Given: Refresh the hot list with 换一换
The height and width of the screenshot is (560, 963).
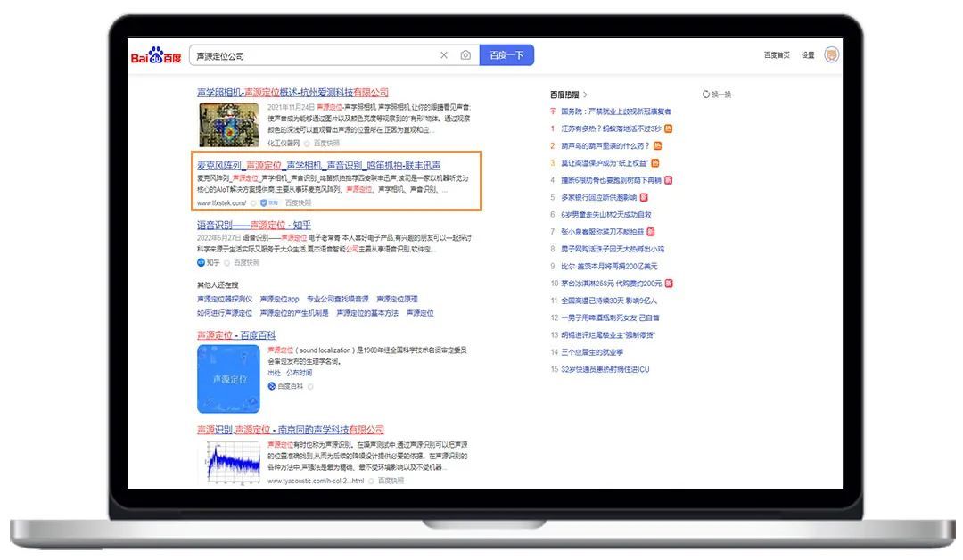Looking at the screenshot, I should click(x=717, y=95).
